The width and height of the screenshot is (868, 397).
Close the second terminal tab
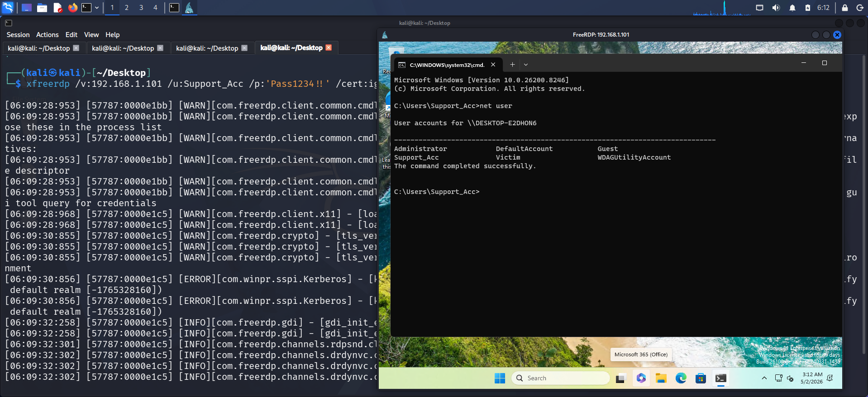(x=160, y=48)
